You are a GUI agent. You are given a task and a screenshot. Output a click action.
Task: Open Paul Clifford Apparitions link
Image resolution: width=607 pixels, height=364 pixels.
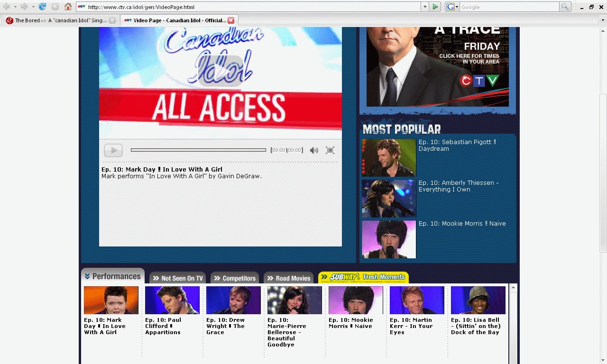click(163, 326)
